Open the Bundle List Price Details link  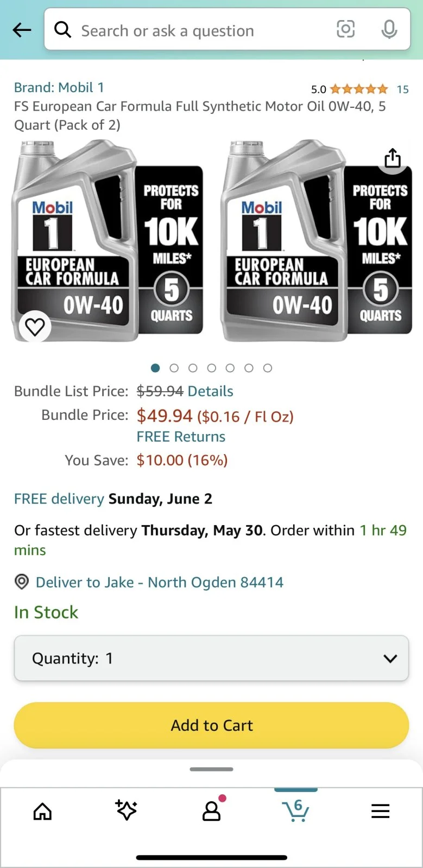coord(210,391)
